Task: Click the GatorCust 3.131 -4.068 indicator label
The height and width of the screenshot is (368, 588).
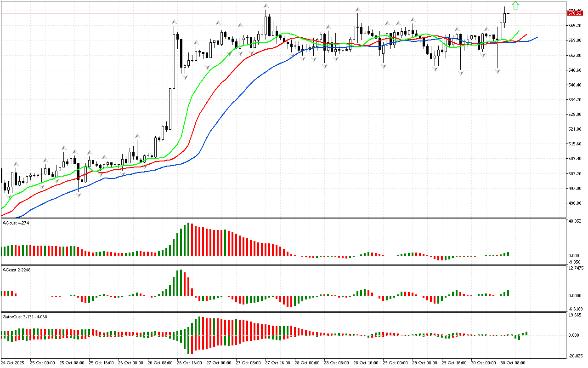Action: [25, 316]
